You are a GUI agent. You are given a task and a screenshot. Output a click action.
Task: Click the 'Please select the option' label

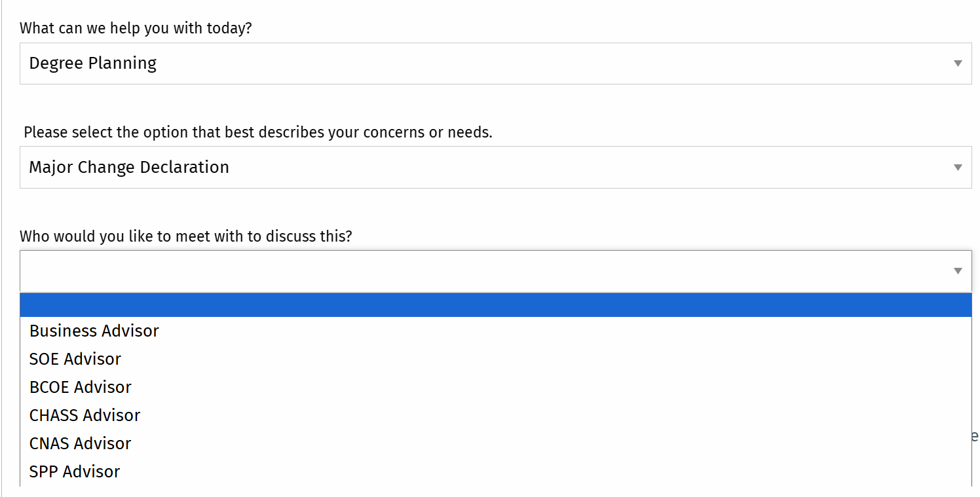(x=257, y=132)
